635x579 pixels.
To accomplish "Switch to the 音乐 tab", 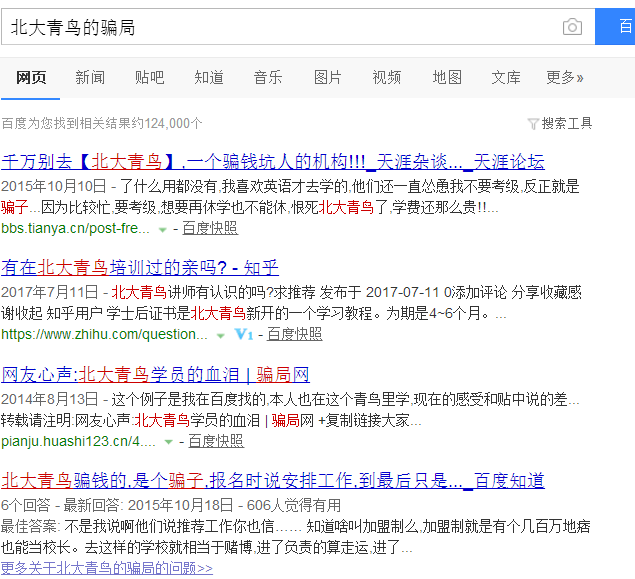I will click(x=268, y=77).
